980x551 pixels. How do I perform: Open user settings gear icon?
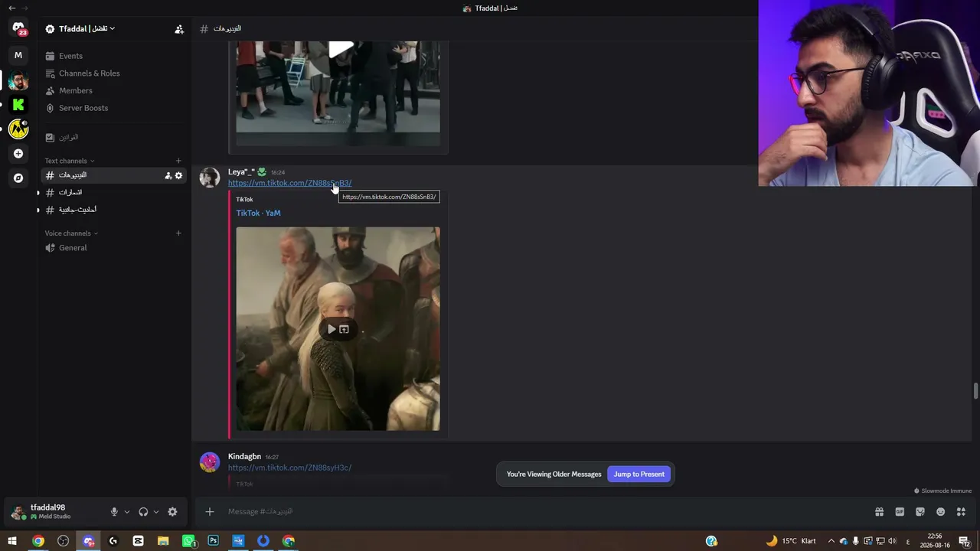pos(172,512)
